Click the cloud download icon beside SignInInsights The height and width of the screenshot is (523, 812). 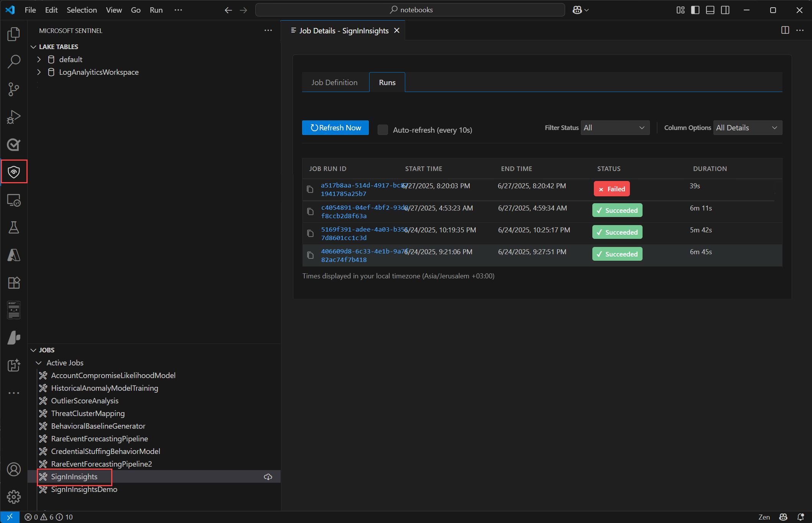coord(268,477)
